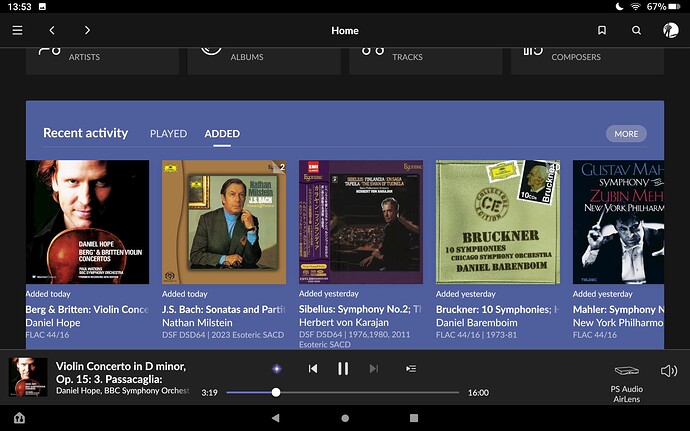
Task: Click 'FLAC 44/16 | 1973-81' format text
Action: (x=476, y=335)
